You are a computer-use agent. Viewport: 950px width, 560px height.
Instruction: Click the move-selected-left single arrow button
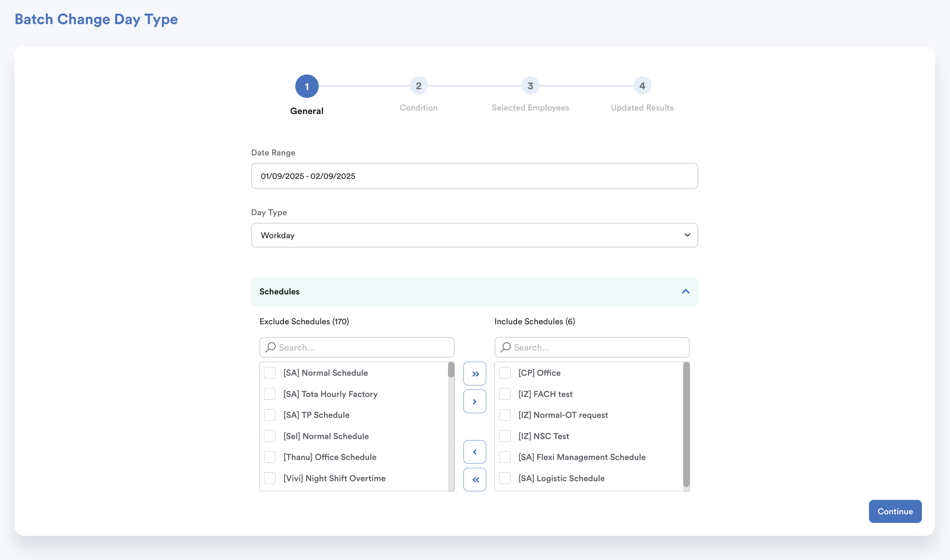[x=475, y=452]
